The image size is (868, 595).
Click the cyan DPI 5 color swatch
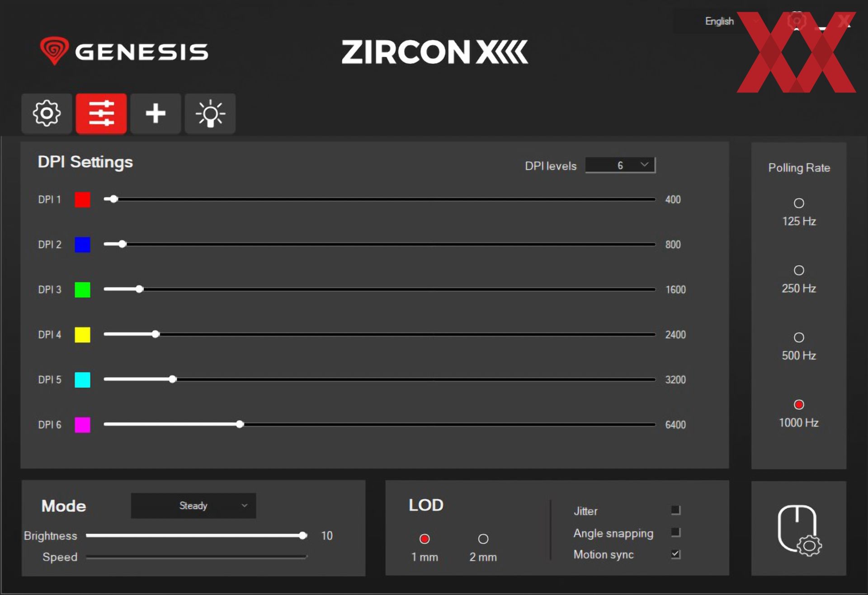(82, 379)
